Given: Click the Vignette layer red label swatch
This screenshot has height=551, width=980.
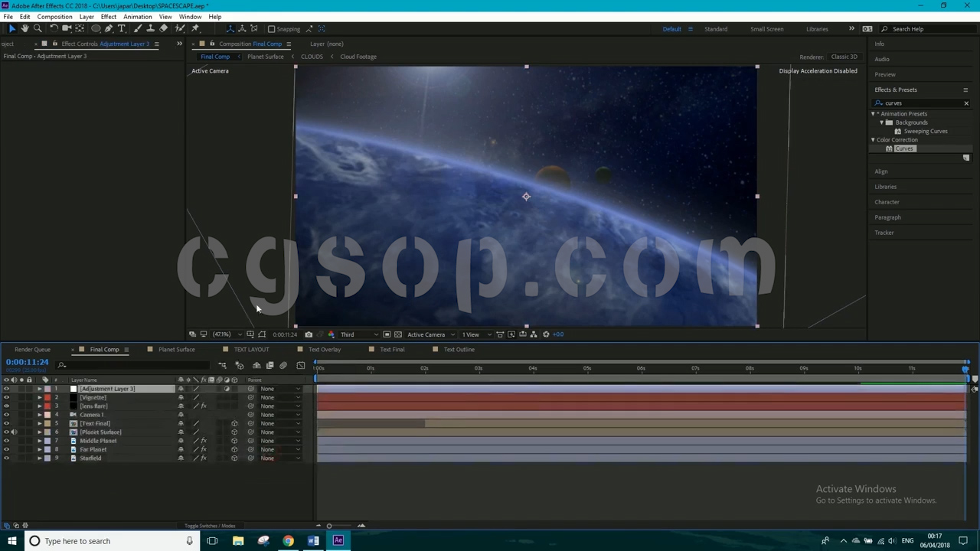Looking at the screenshot, I should (x=47, y=398).
